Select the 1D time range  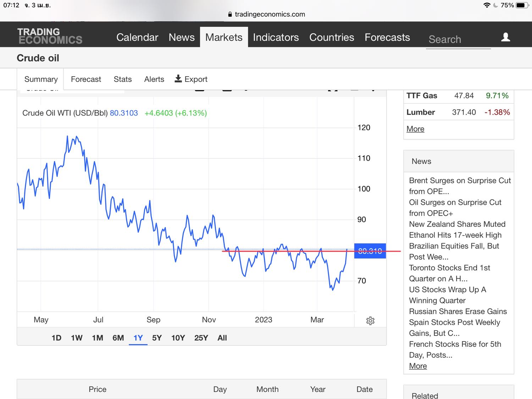56,338
